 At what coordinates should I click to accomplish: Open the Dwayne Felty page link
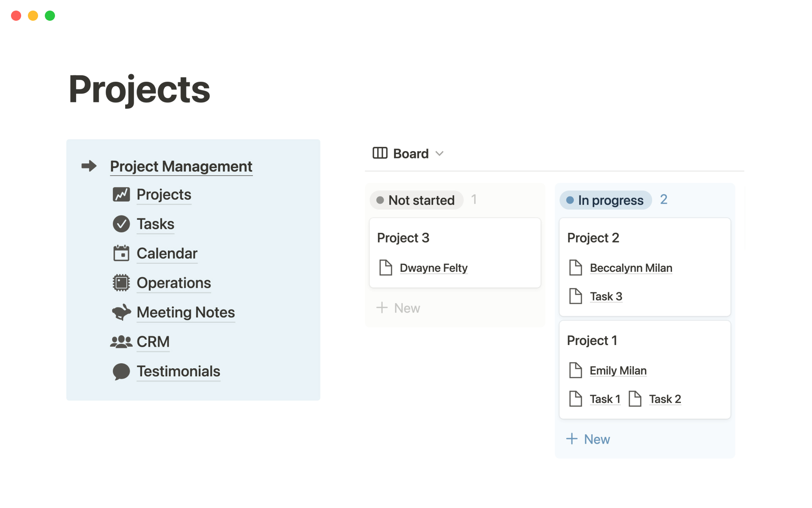click(433, 268)
